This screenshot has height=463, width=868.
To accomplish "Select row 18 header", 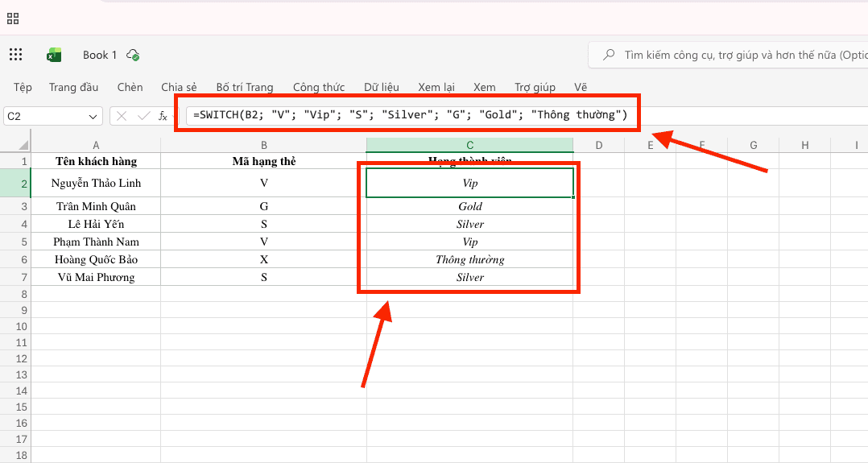I will [15, 455].
